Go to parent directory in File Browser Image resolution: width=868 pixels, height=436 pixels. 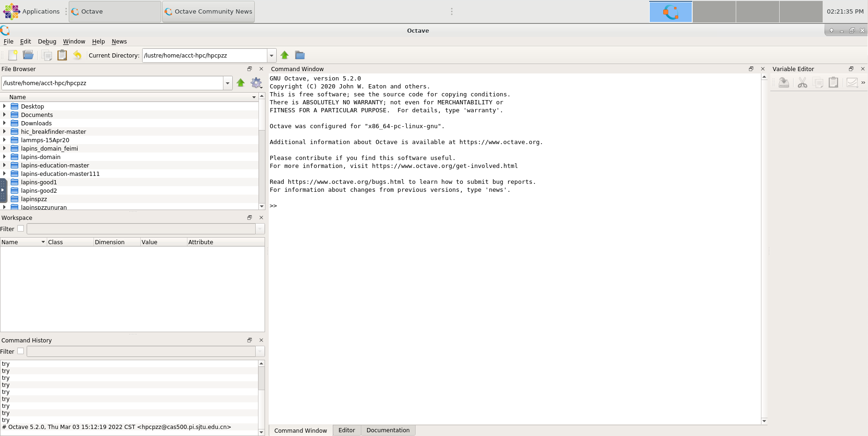click(241, 83)
